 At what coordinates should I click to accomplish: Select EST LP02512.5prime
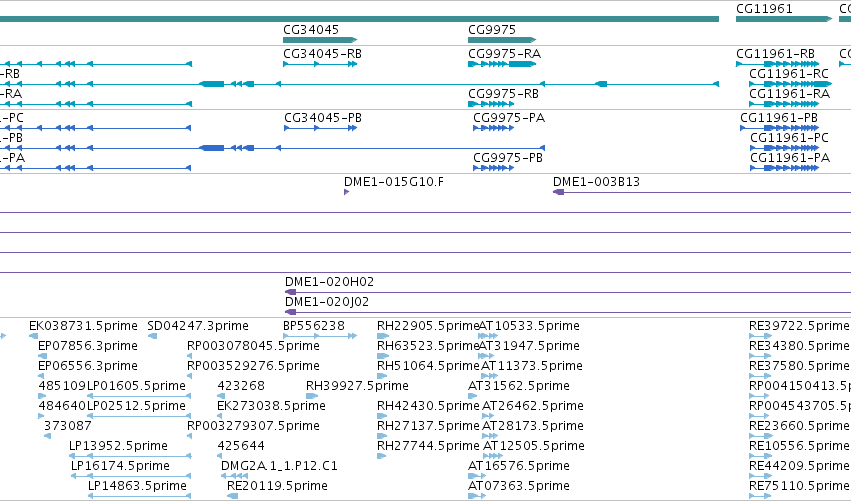[x=136, y=406]
